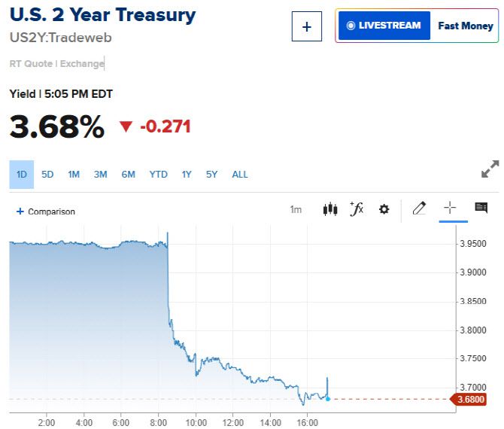Select the YTD range tab

(x=158, y=175)
